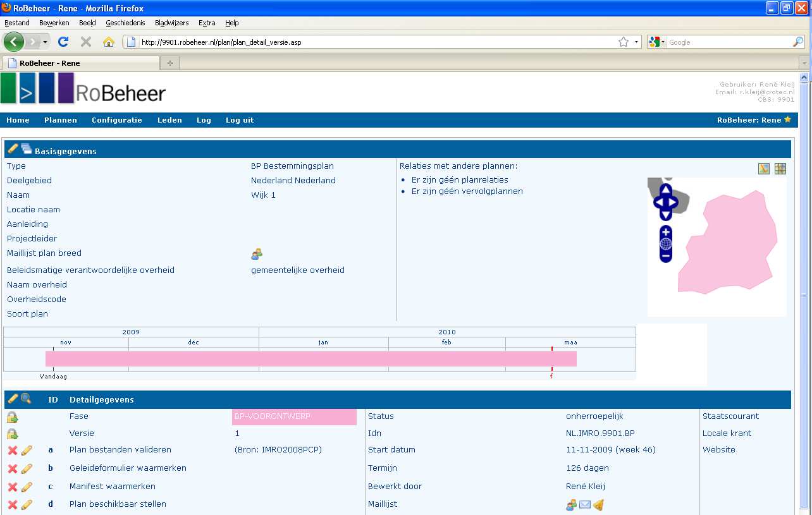
Task: Click the grid icon above the map
Action: (780, 168)
